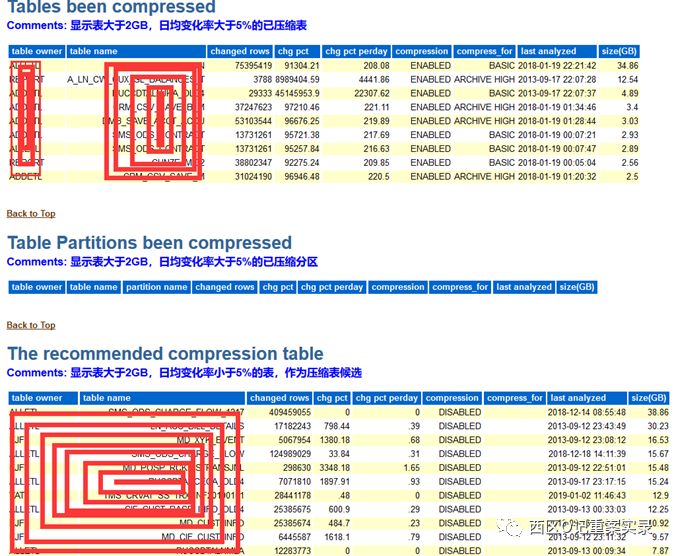Screen dimensions: 674x556
Task: Select chg pct perday value 220.5
Action: coord(379,176)
